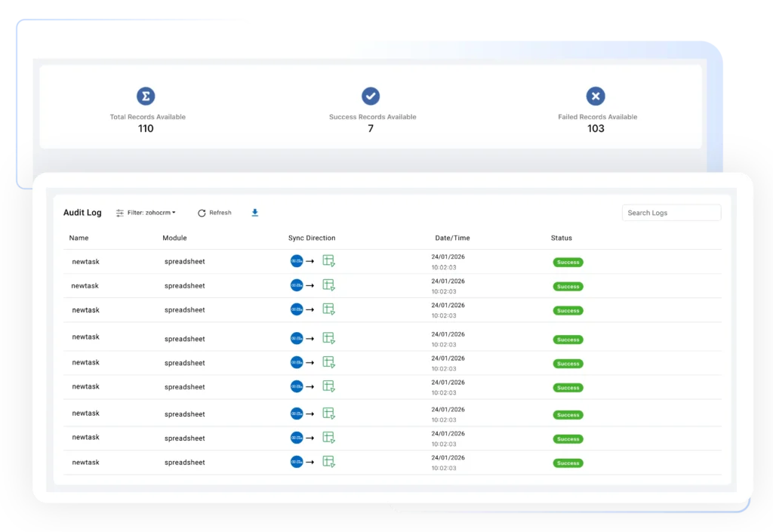Click the Status column header

click(561, 238)
